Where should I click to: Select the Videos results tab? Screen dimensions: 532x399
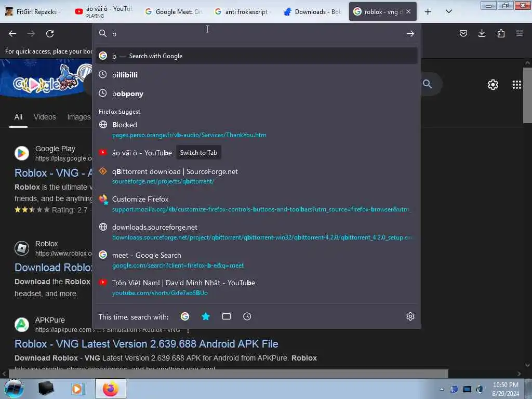tap(45, 117)
